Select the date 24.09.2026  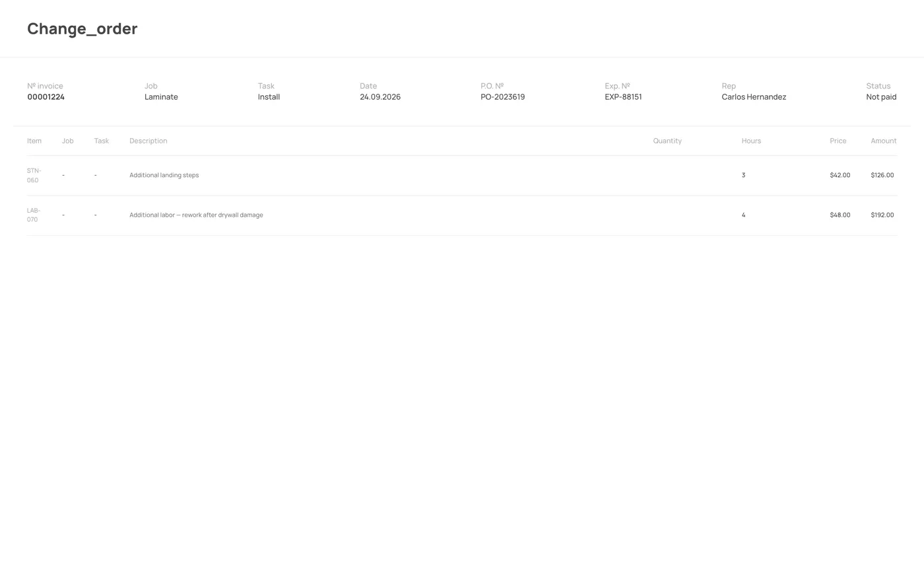pyautogui.click(x=380, y=97)
